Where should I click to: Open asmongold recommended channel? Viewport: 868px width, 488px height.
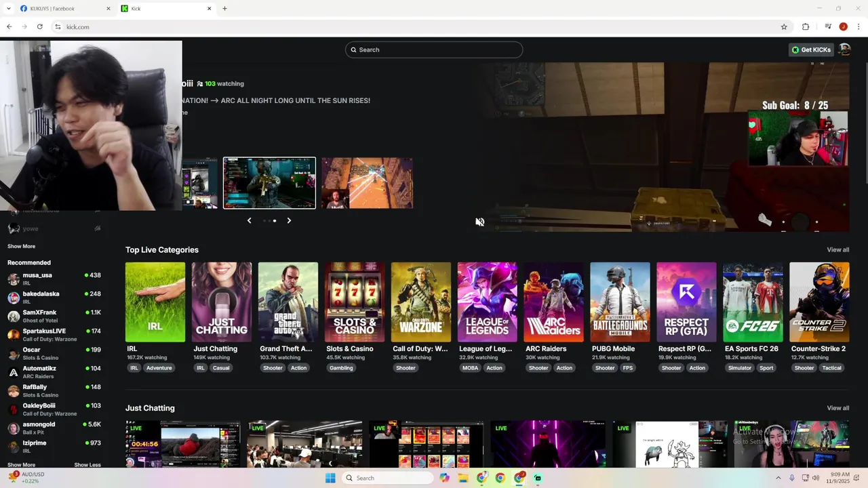point(54,428)
